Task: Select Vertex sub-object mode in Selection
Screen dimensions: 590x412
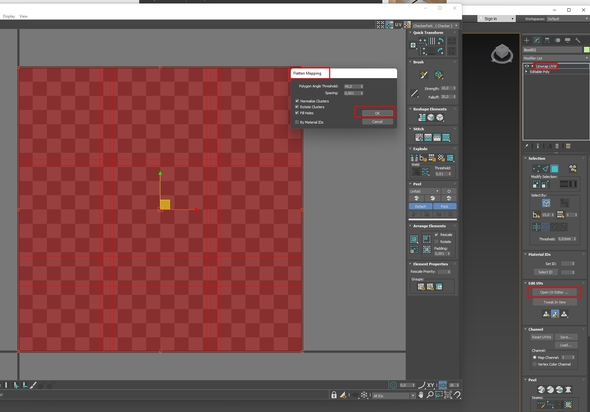Action: [x=536, y=169]
